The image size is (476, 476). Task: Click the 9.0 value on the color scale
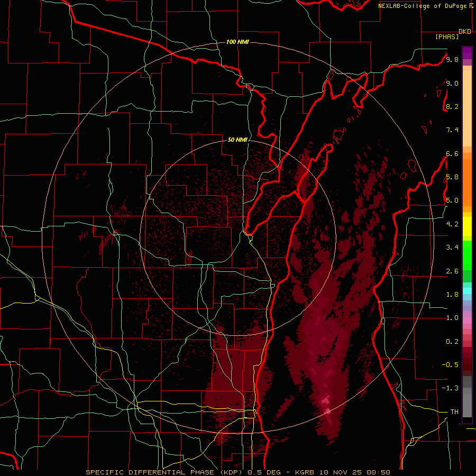point(452,83)
